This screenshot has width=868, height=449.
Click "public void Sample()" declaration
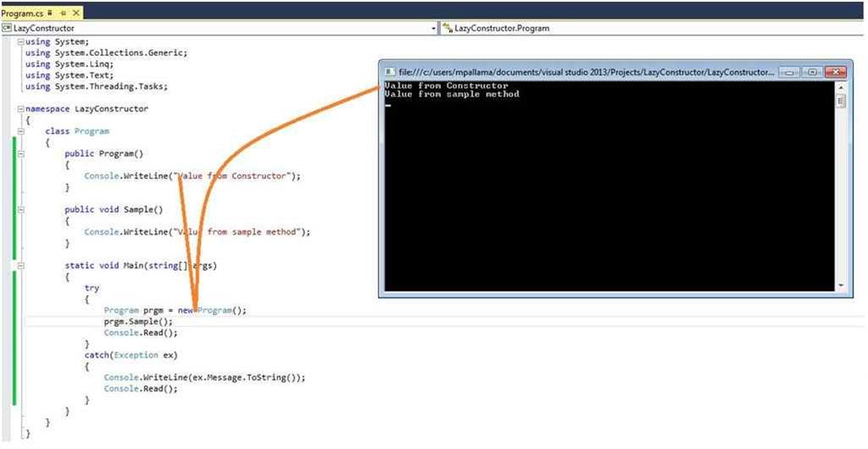click(x=114, y=209)
